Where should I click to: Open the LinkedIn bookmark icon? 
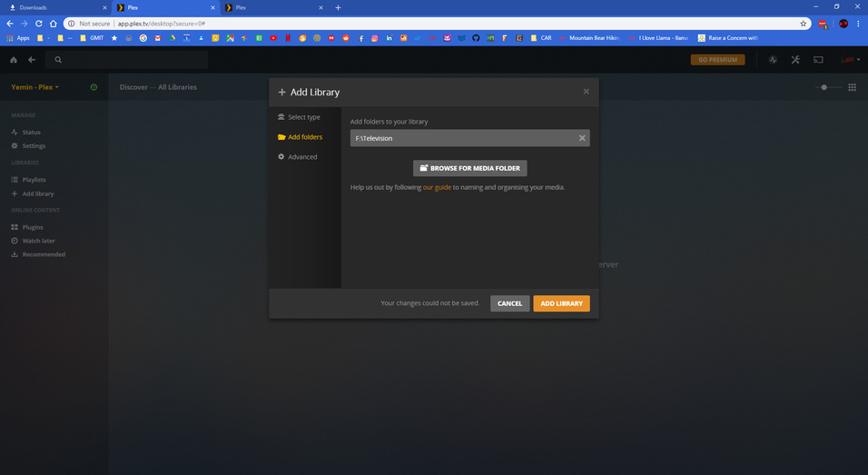pyautogui.click(x=390, y=38)
